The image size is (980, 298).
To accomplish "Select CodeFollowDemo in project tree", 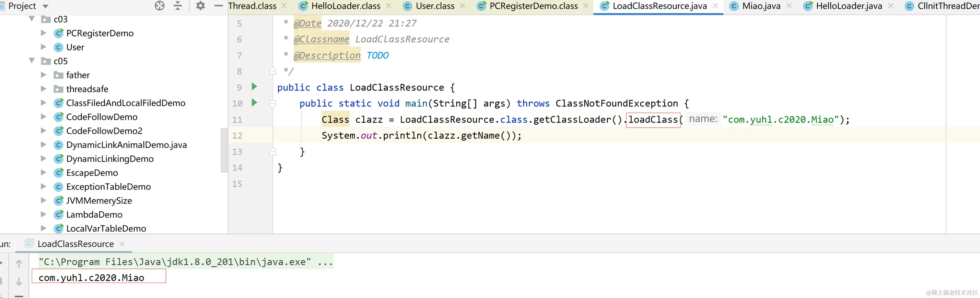I will [101, 117].
